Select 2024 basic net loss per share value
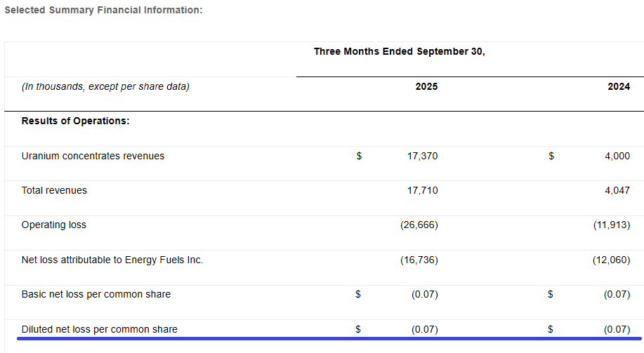Viewport: 644px width, 353px height. click(617, 294)
